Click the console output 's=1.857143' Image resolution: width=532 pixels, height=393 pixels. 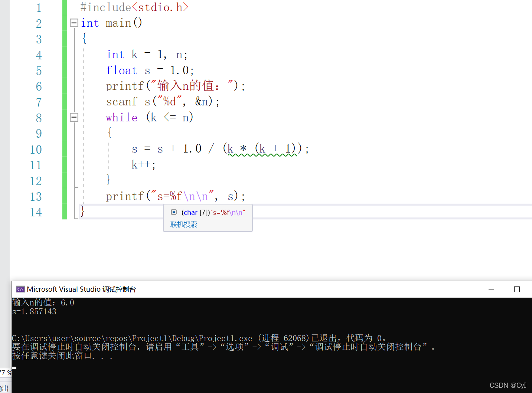click(x=34, y=312)
